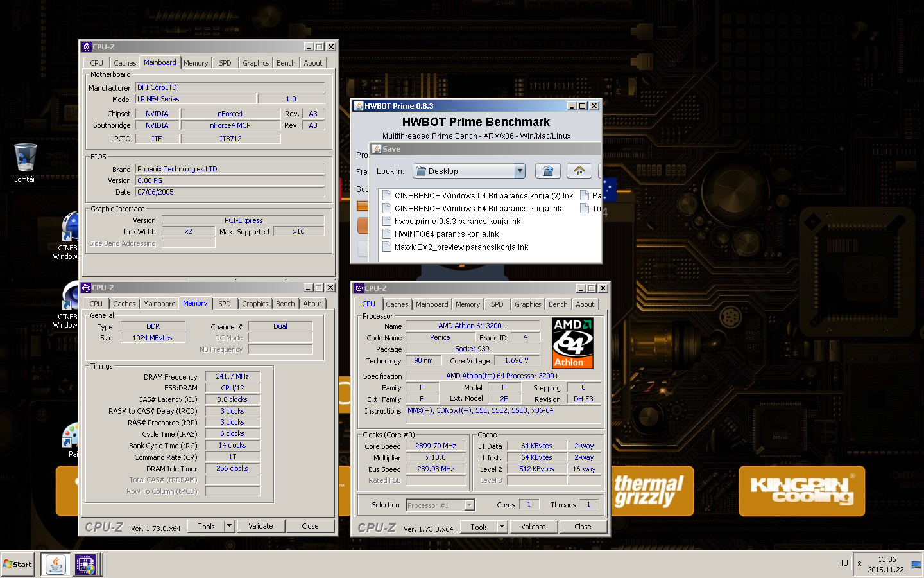The image size is (924, 578).
Task: Click the network monitor tray icon
Action: tap(916, 565)
